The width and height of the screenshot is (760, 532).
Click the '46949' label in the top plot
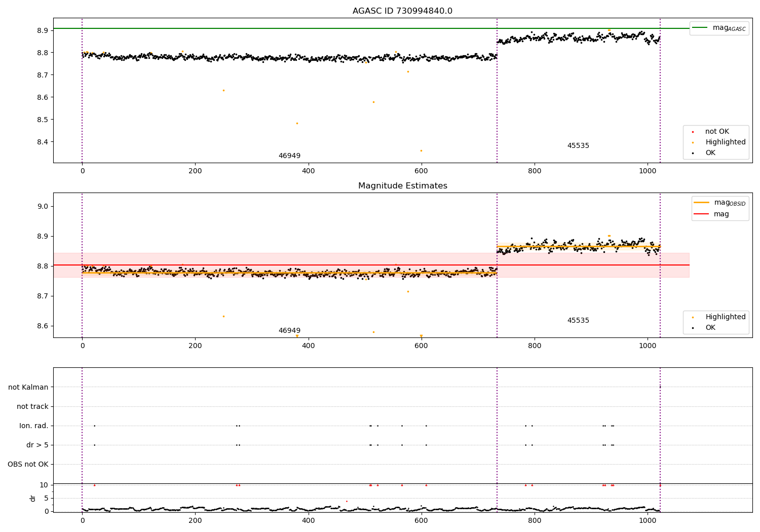coord(289,156)
